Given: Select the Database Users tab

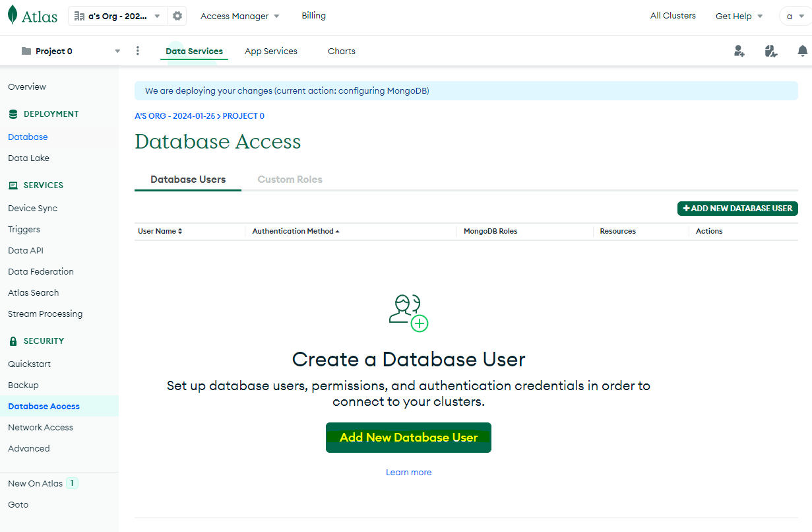Looking at the screenshot, I should [188, 179].
